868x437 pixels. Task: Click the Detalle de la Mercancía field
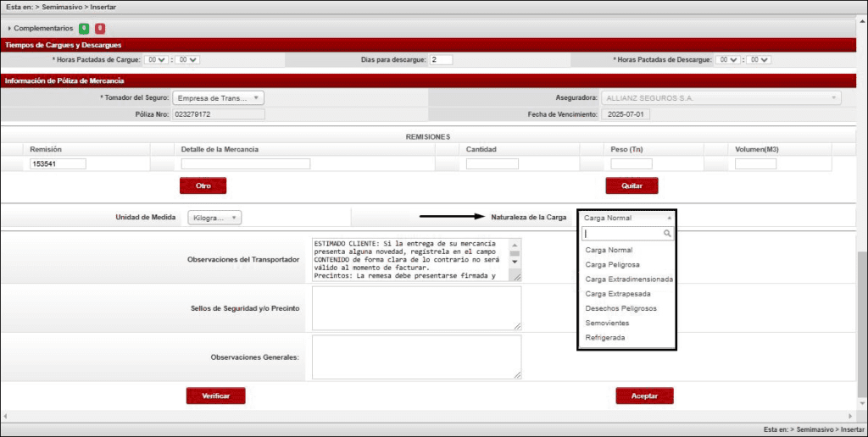click(245, 164)
